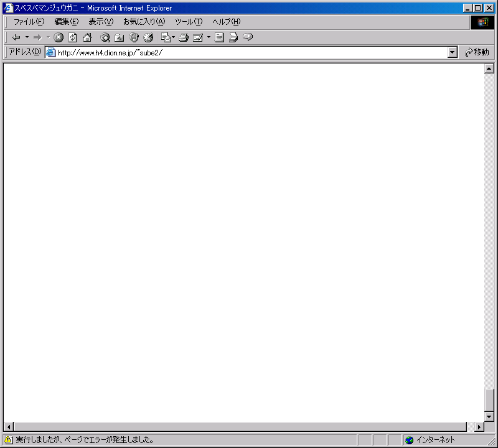498x448 pixels.
Task: Expand the Edit button dropdown arrow
Action: click(209, 37)
